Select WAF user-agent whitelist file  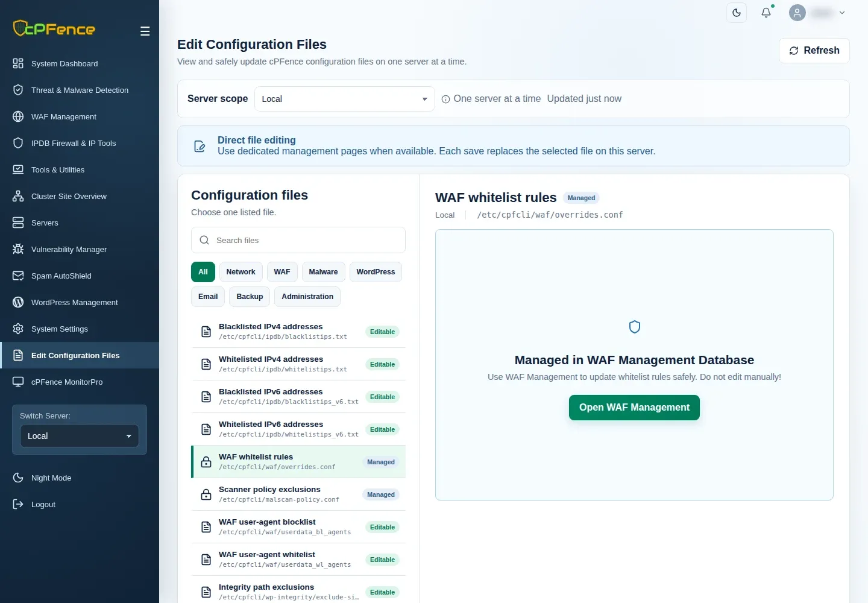click(x=298, y=560)
